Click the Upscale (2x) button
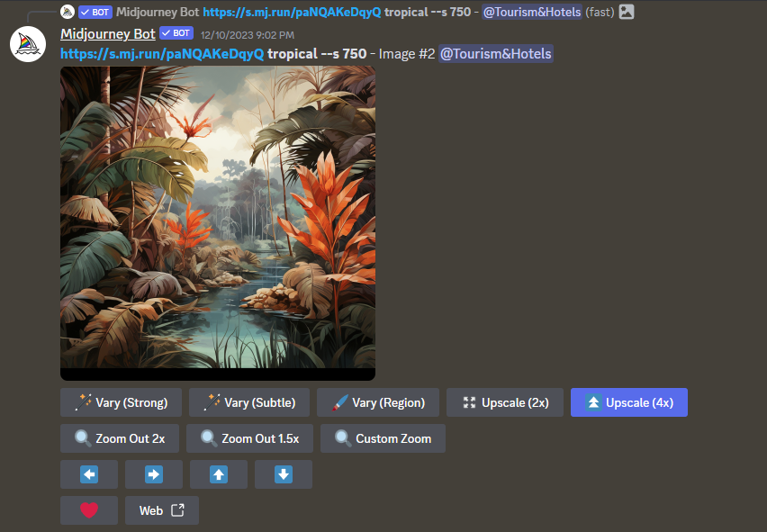Viewport: 767px width, 532px height. 505,402
